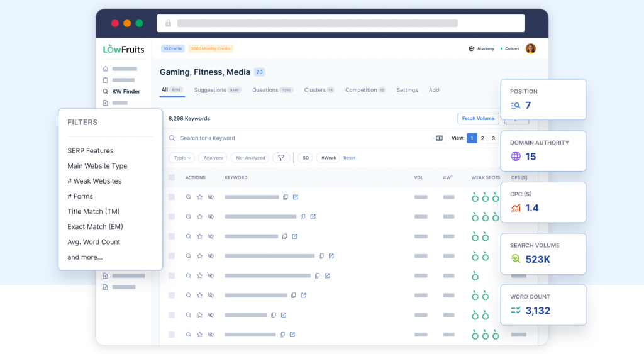The width and height of the screenshot is (644, 354).
Task: Click the Fetch Volume button
Action: click(478, 118)
